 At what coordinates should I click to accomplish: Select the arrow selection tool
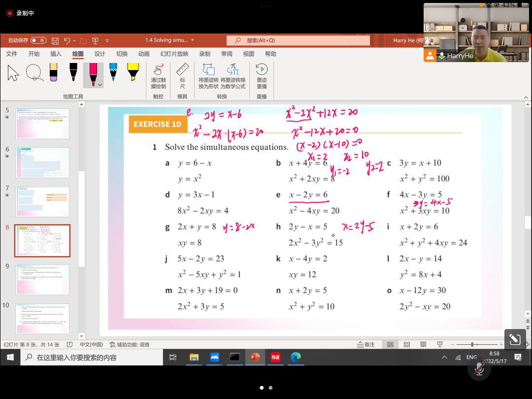(13, 73)
